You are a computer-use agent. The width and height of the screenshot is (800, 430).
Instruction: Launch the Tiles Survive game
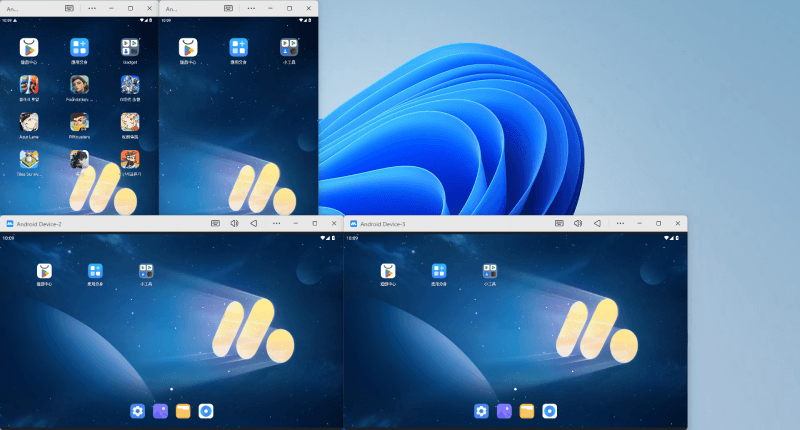click(29, 160)
